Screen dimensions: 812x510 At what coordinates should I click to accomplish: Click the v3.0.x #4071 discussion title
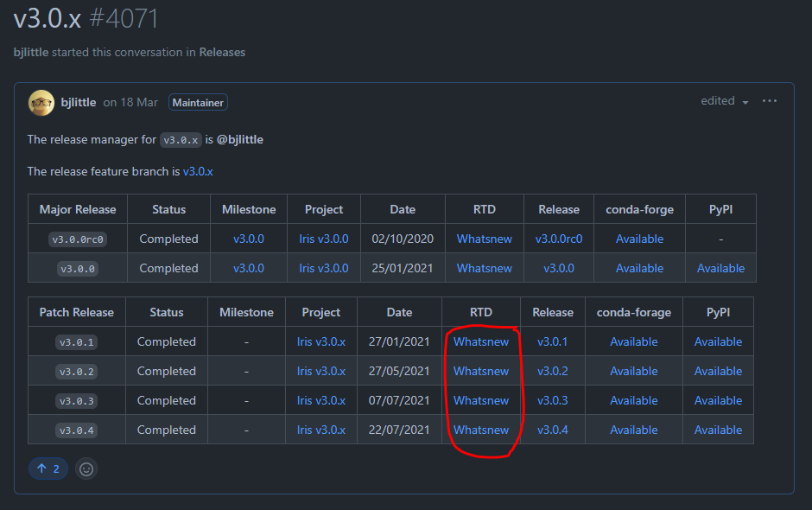(86, 19)
